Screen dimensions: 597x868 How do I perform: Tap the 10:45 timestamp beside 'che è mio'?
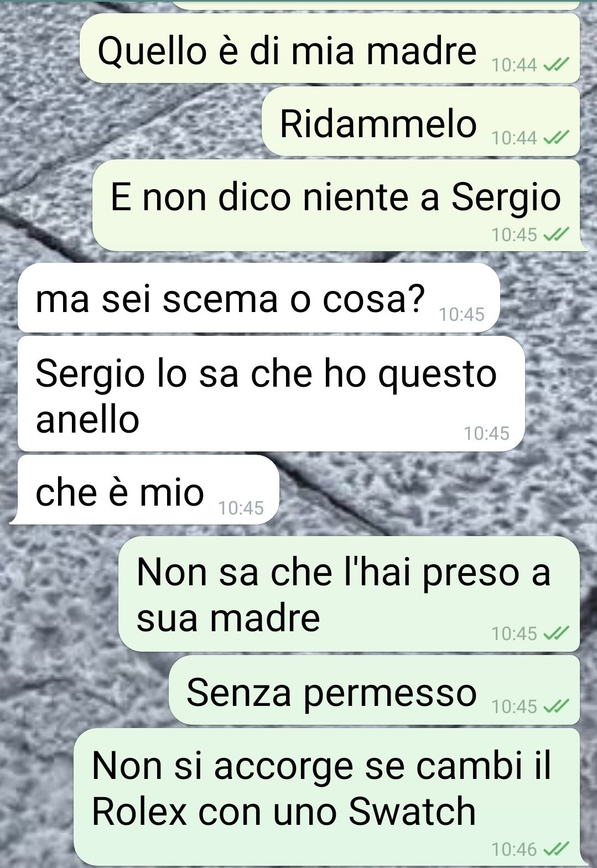pos(241,508)
